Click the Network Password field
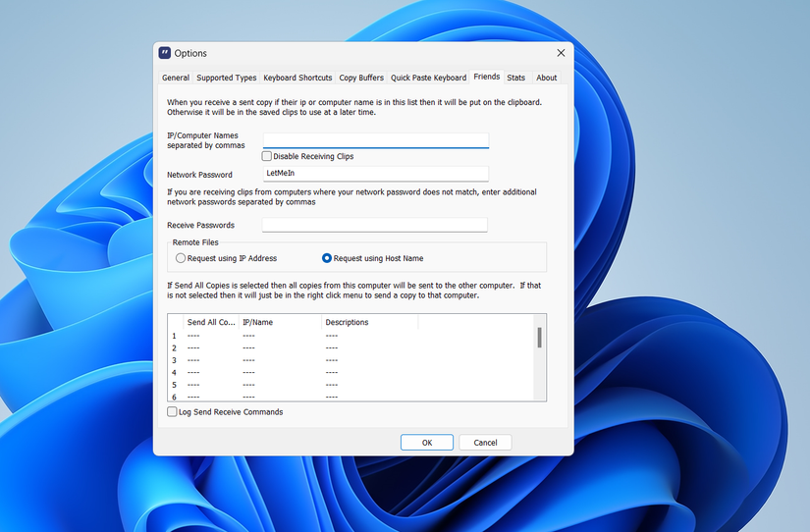 tap(376, 174)
